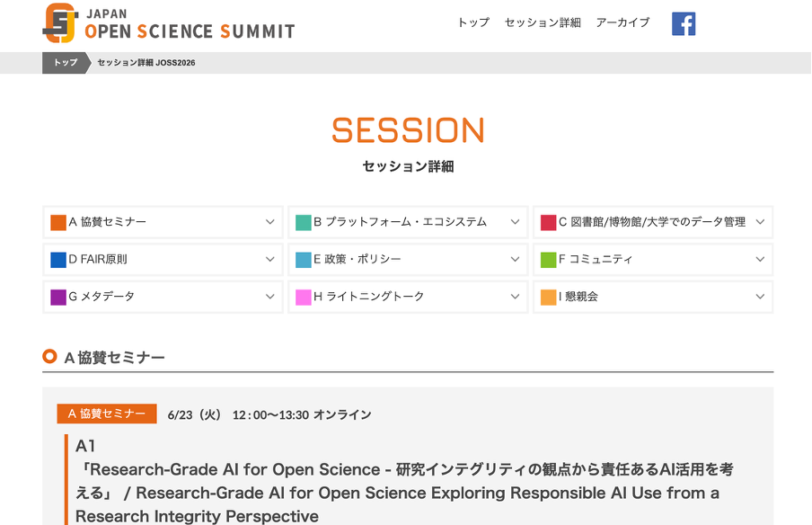This screenshot has height=525, width=812.
Task: Click the orange circle icon beside A 協賛セミナー heading
Action: (49, 357)
